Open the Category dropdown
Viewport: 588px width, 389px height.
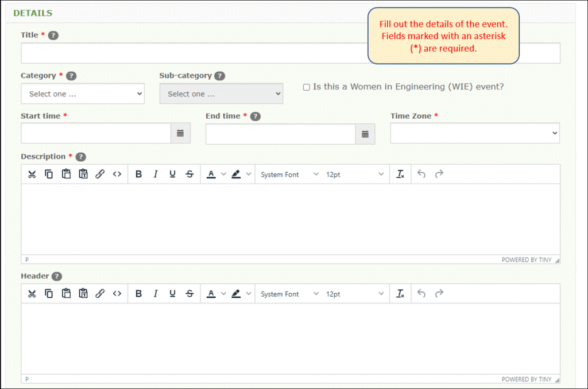click(82, 93)
